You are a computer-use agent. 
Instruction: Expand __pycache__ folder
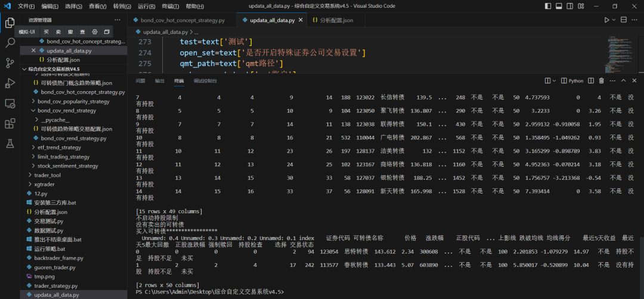(52, 120)
